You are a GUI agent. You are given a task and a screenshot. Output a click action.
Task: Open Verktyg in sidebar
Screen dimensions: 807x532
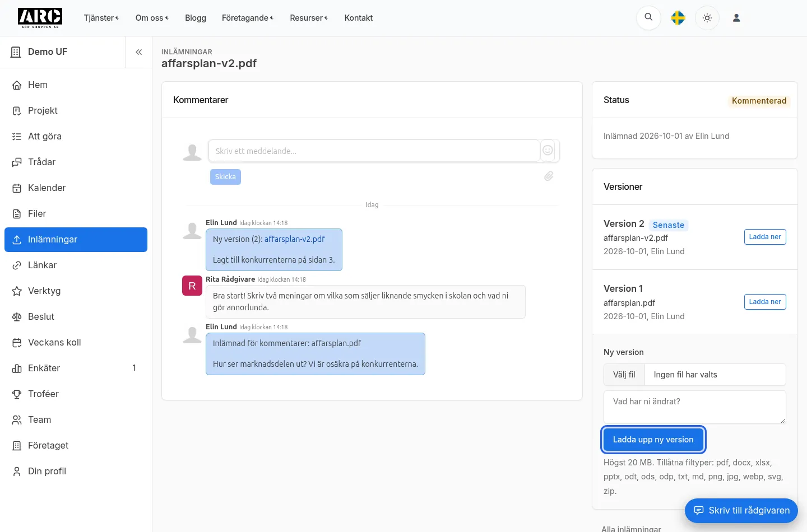coord(76,291)
